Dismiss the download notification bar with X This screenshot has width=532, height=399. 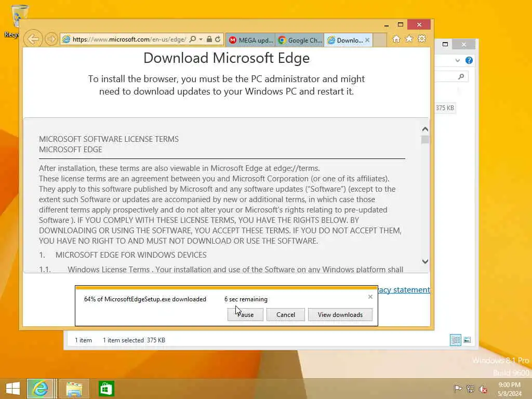[x=370, y=297]
